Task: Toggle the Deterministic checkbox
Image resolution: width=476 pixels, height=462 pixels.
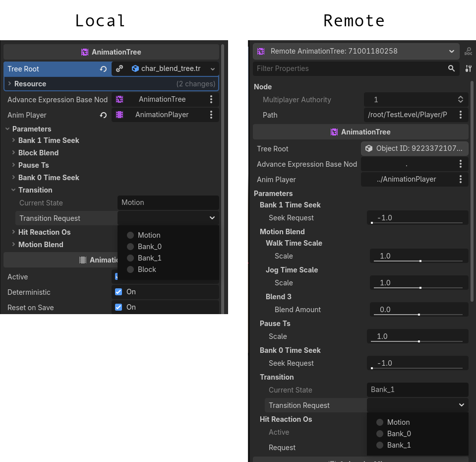Action: pyautogui.click(x=119, y=292)
